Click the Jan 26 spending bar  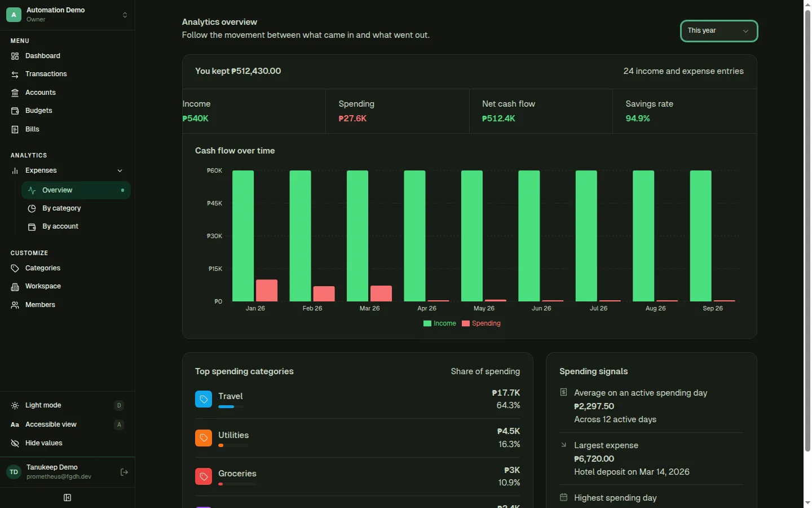coord(267,291)
